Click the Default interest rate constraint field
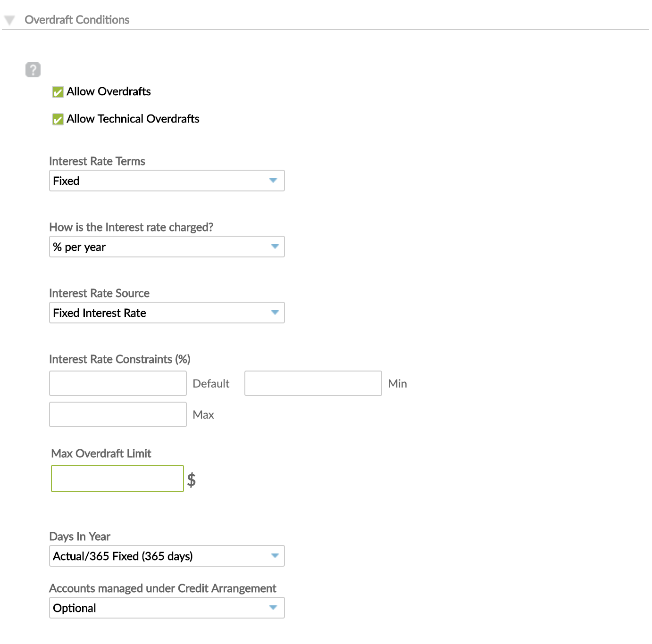 pyautogui.click(x=117, y=383)
